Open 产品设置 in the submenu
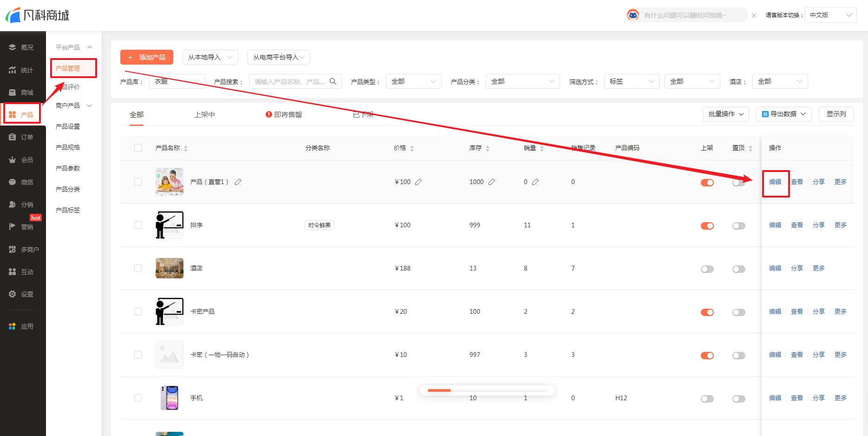This screenshot has height=436, width=868. pyautogui.click(x=68, y=126)
